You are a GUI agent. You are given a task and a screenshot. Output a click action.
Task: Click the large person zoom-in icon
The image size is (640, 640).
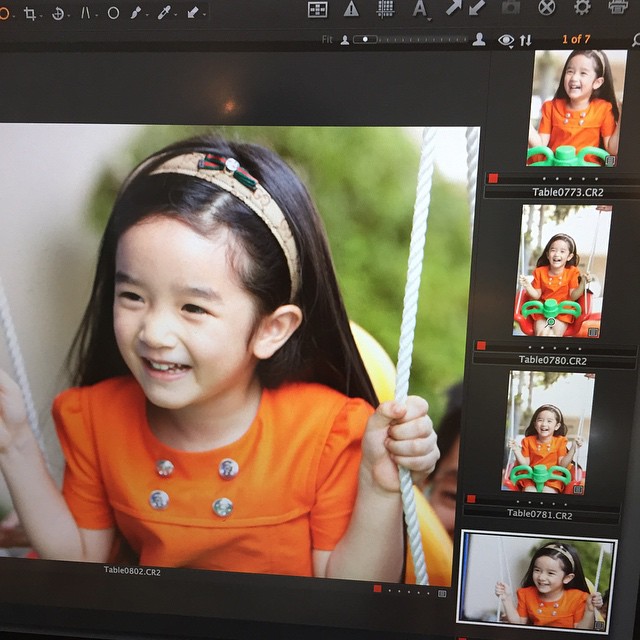[x=479, y=39]
